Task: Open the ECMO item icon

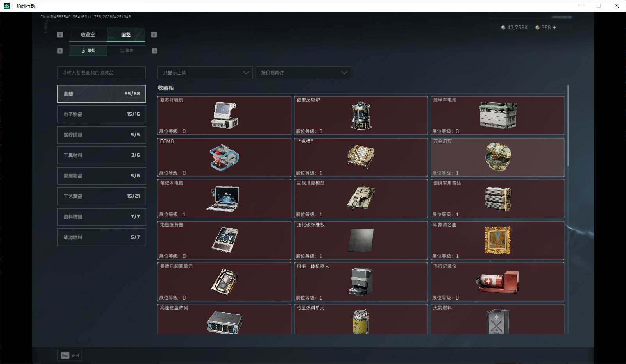Action: pyautogui.click(x=224, y=157)
